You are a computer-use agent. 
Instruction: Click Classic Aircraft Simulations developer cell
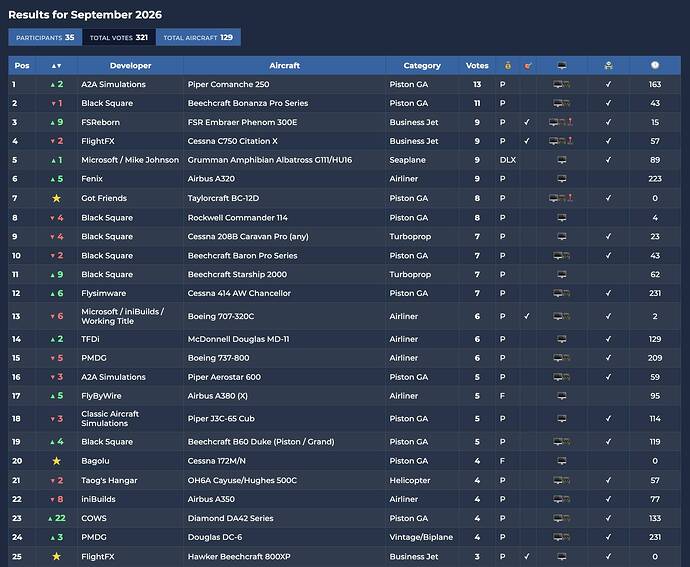click(110, 419)
